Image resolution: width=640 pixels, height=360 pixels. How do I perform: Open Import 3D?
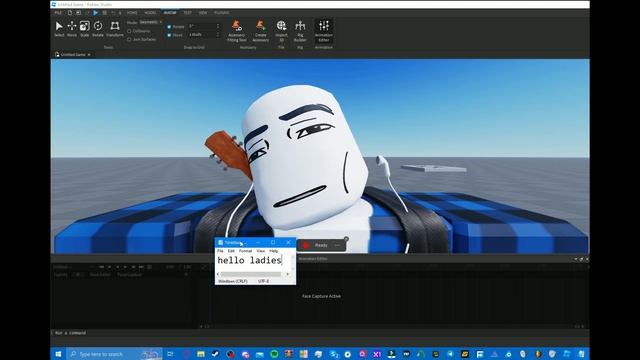tap(281, 31)
